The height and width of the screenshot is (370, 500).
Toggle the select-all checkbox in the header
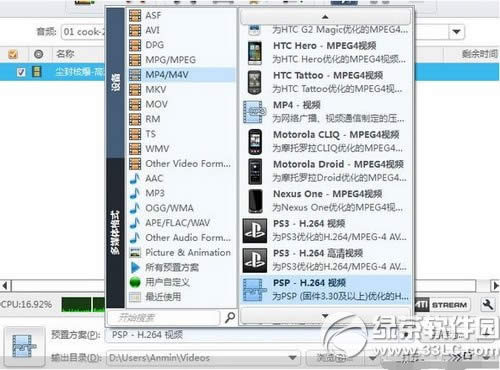(x=13, y=54)
